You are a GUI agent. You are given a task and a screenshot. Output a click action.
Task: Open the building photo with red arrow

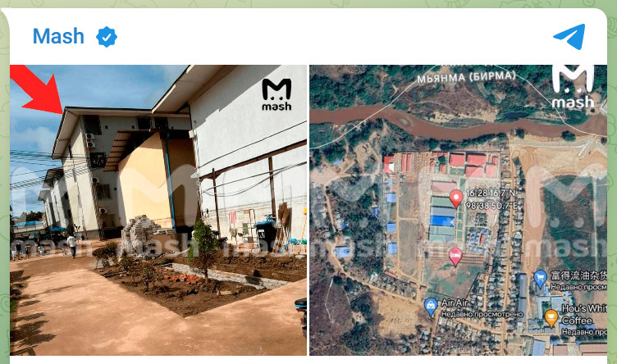coord(158,210)
